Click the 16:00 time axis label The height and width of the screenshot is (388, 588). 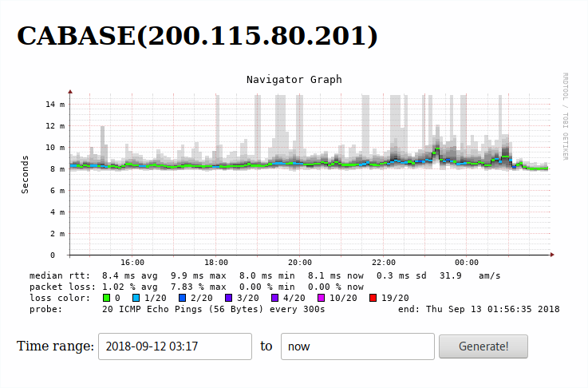click(132, 263)
